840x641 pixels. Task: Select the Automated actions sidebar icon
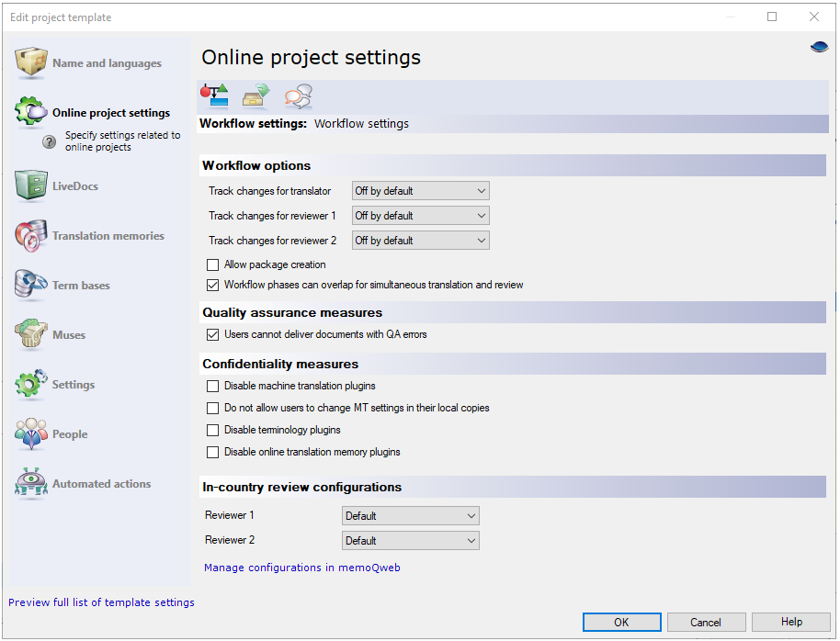tap(30, 484)
